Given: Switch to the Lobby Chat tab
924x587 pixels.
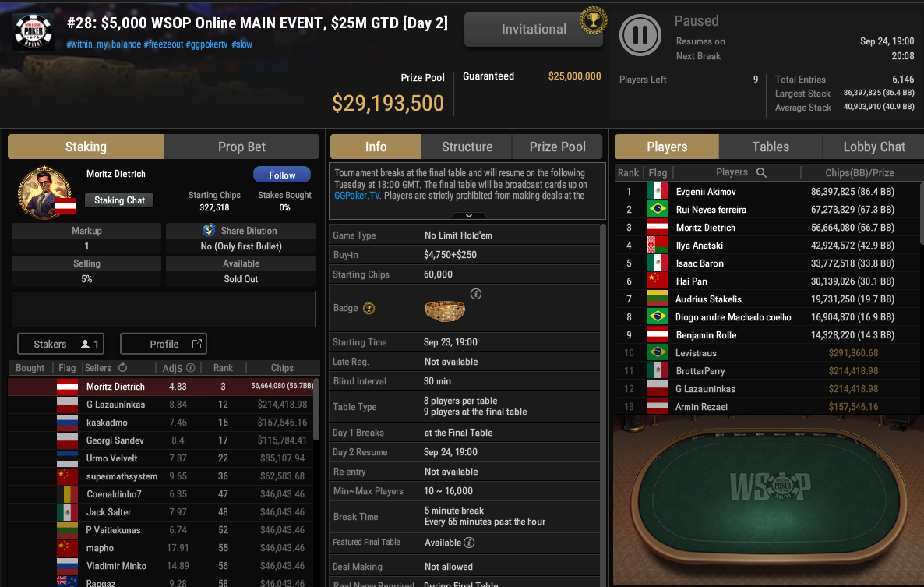Looking at the screenshot, I should point(873,147).
